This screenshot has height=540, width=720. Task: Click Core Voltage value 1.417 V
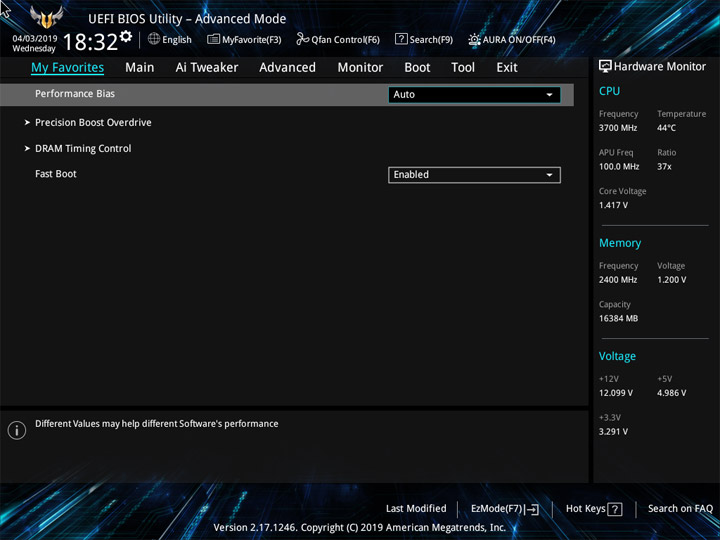point(613,205)
